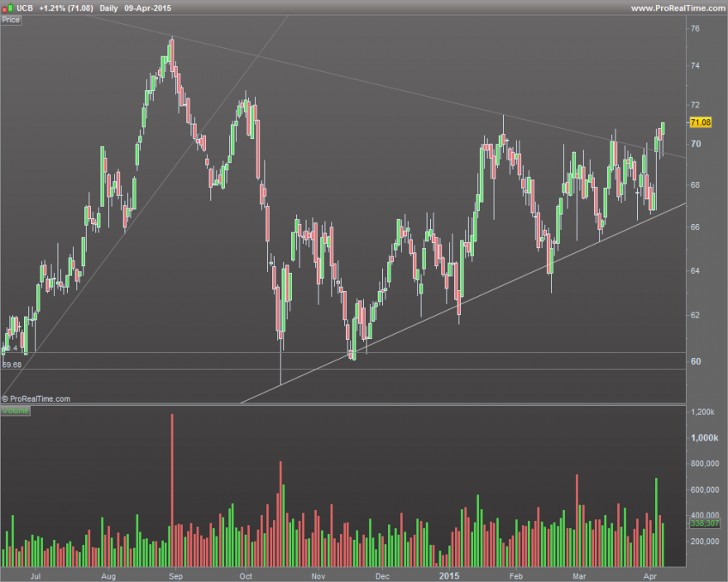Click the candlestick icon beside UCB
Image resolution: width=728 pixels, height=582 pixels.
click(x=7, y=8)
